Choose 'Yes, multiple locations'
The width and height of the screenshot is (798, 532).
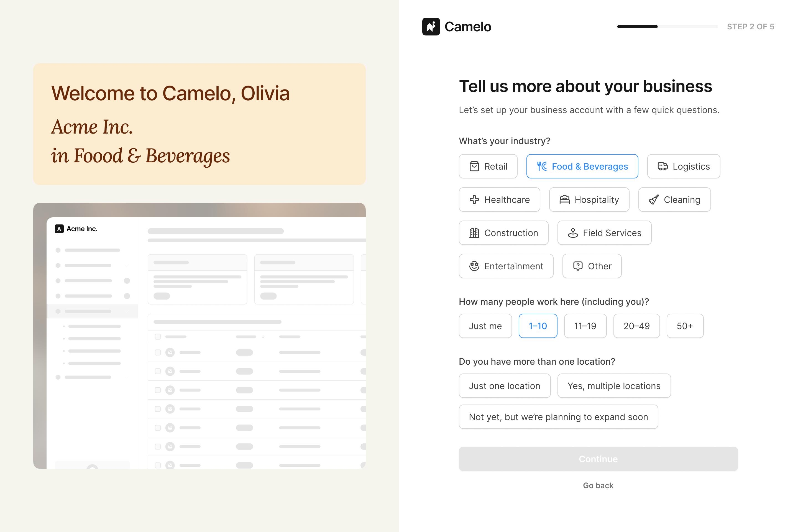tap(614, 386)
